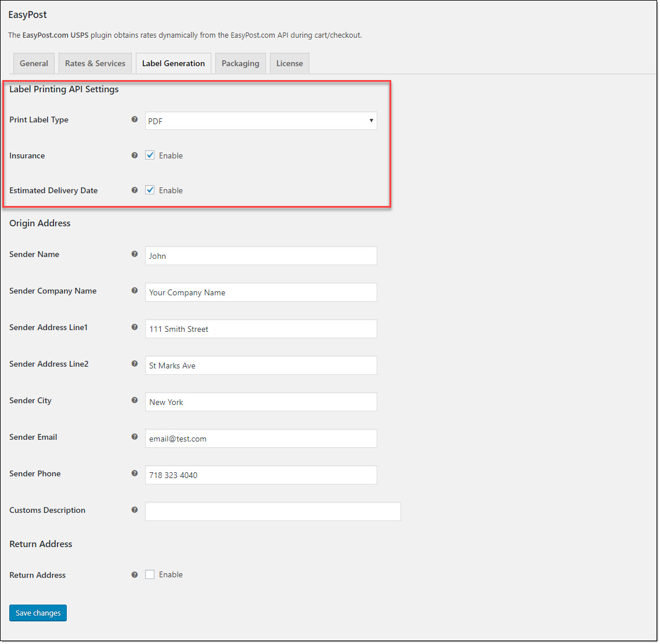
Task: Switch to the General tab
Action: (x=34, y=63)
